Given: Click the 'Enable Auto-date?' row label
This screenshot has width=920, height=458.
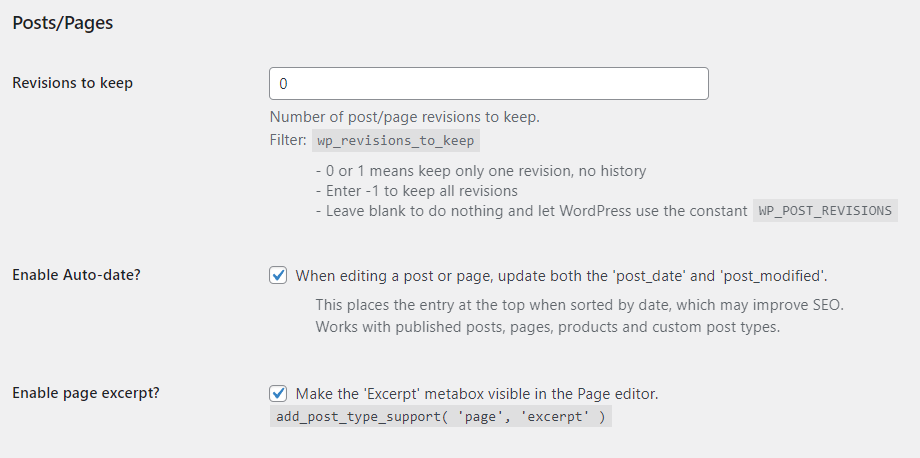Looking at the screenshot, I should click(x=76, y=275).
